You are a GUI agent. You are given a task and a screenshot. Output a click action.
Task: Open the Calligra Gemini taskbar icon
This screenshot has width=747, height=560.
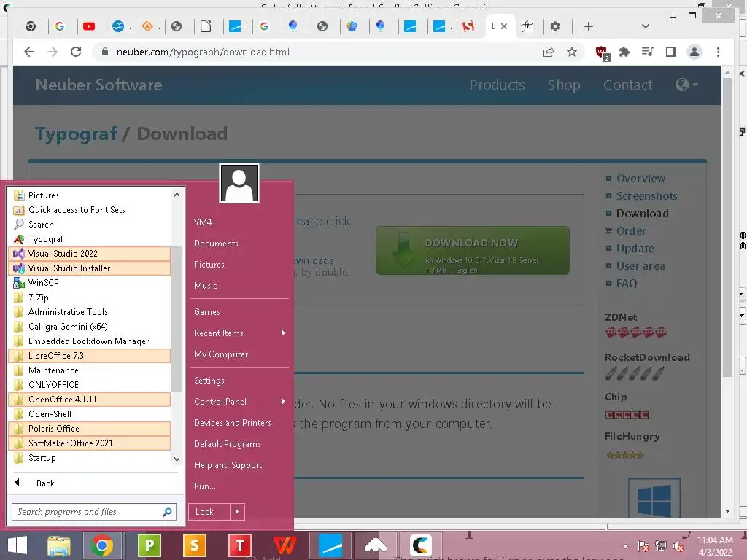tap(421, 545)
